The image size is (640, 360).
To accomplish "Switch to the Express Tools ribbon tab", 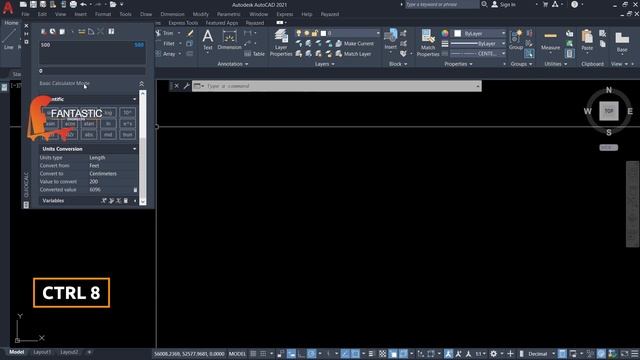I will tap(183, 23).
